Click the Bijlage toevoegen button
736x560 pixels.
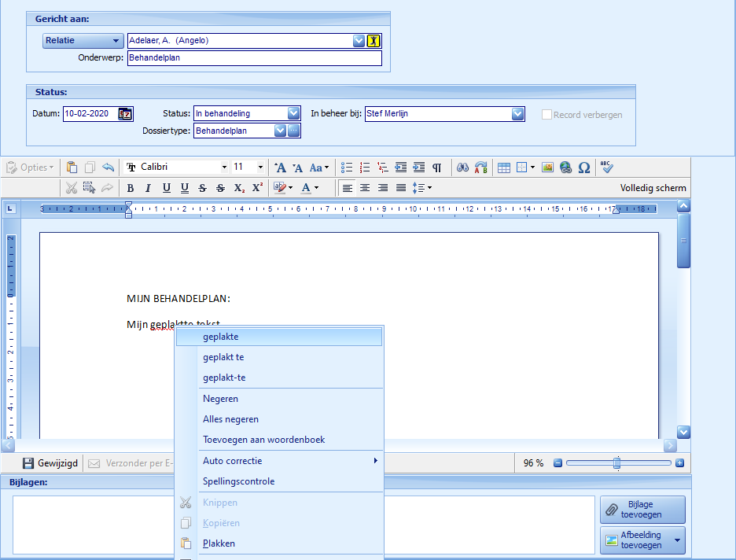pos(642,510)
